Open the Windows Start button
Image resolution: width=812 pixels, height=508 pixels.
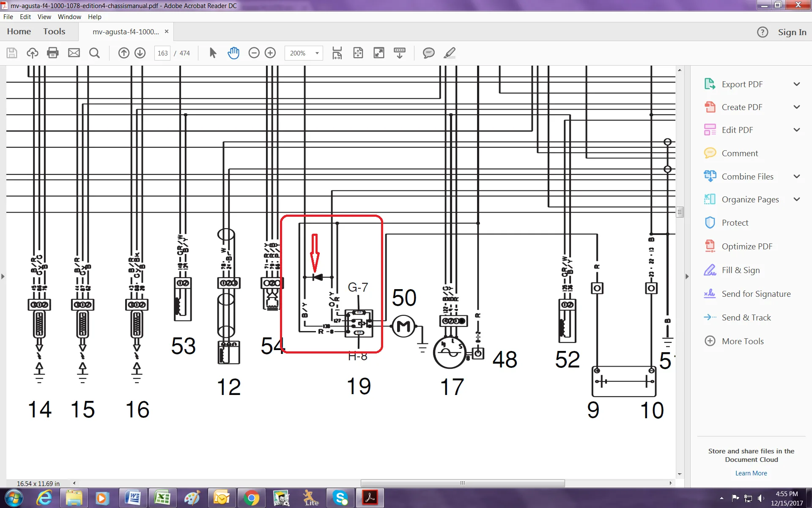pyautogui.click(x=13, y=498)
